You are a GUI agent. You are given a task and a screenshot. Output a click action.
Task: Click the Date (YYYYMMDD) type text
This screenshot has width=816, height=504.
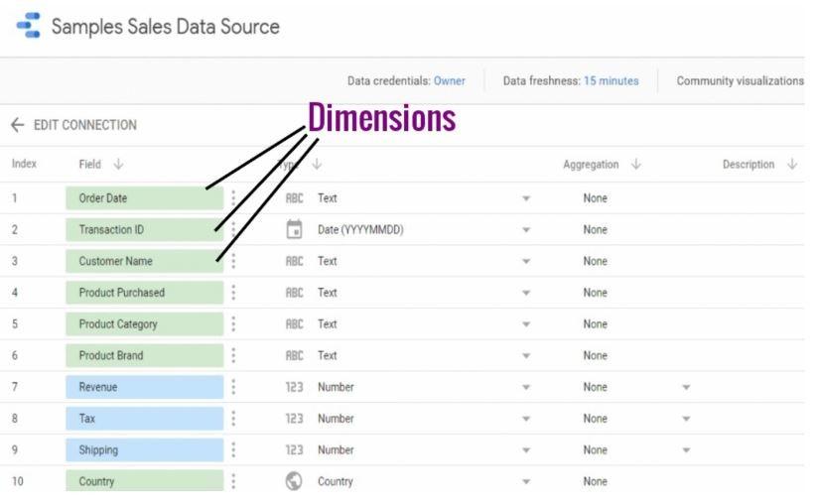point(360,230)
